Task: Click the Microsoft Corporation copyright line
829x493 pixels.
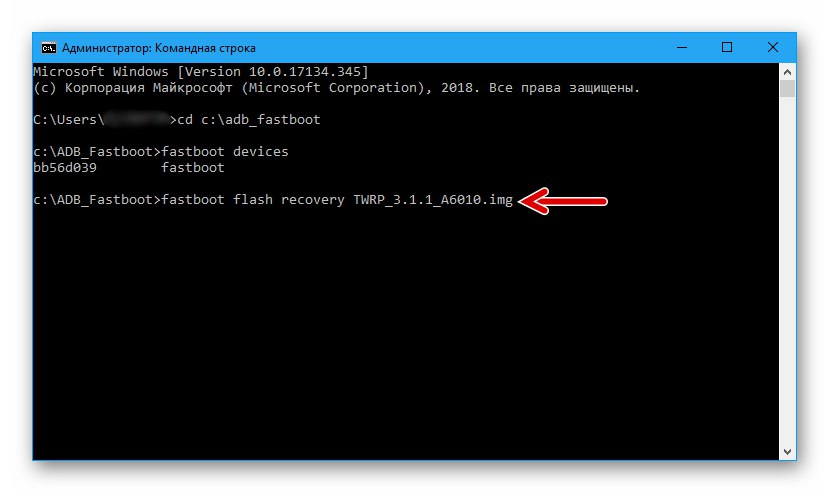Action: point(335,88)
